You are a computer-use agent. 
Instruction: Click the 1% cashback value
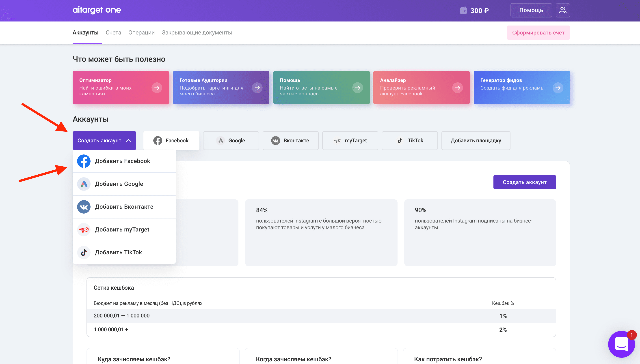(503, 316)
